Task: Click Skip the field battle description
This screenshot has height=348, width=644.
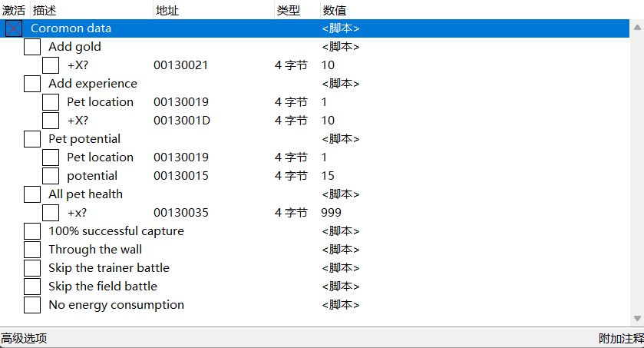Action: 103,287
